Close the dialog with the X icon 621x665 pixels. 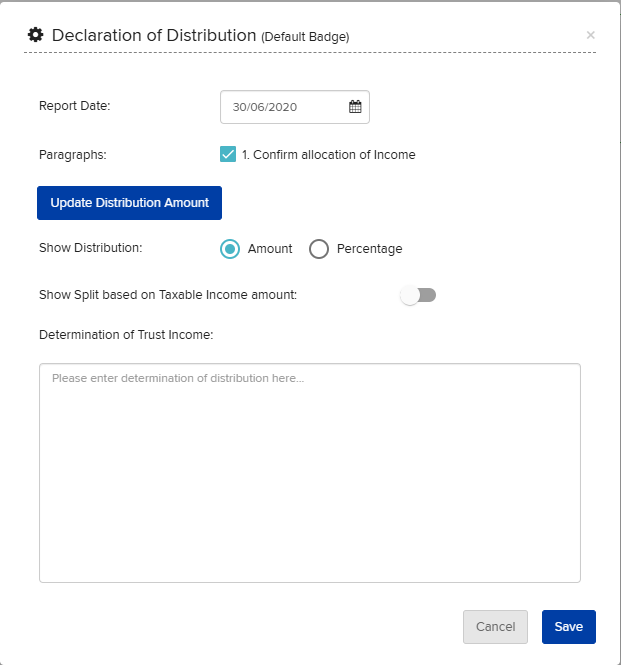pyautogui.click(x=590, y=35)
